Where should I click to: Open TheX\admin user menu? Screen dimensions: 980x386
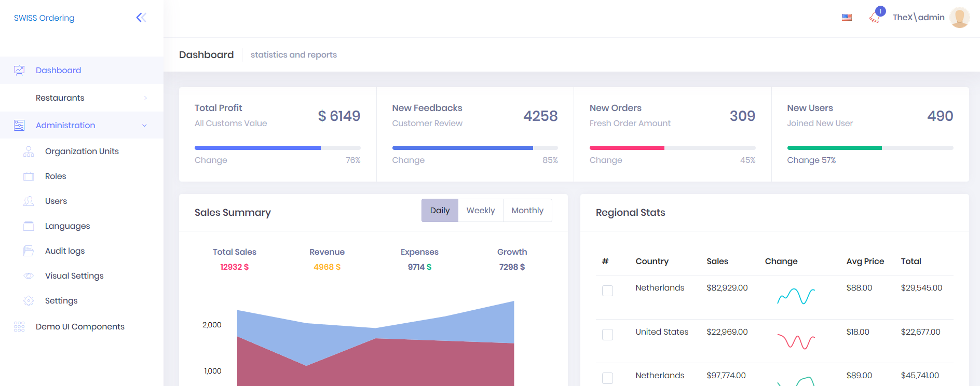918,18
